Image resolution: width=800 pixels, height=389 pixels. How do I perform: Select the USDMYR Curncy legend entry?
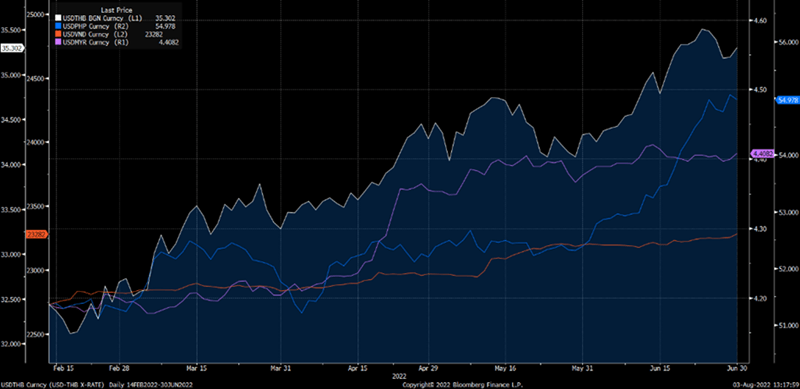[x=95, y=42]
